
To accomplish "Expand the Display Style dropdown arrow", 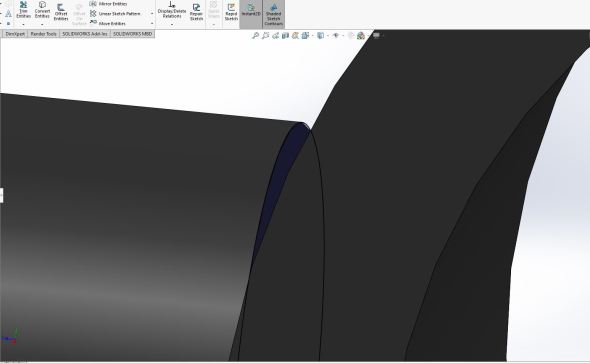I will click(x=328, y=36).
